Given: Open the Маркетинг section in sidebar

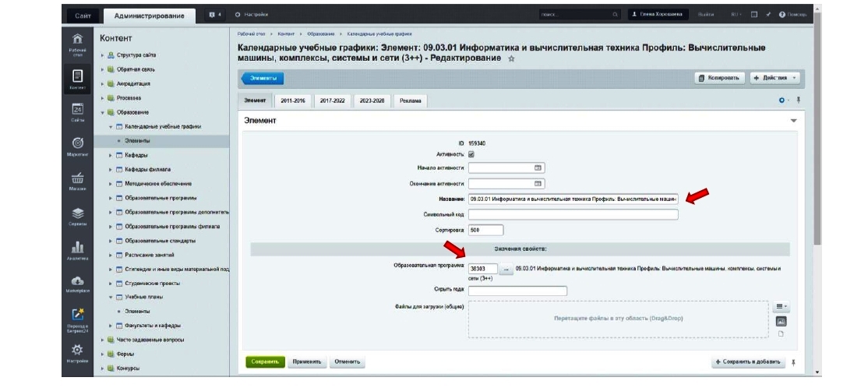Looking at the screenshot, I should [x=77, y=146].
